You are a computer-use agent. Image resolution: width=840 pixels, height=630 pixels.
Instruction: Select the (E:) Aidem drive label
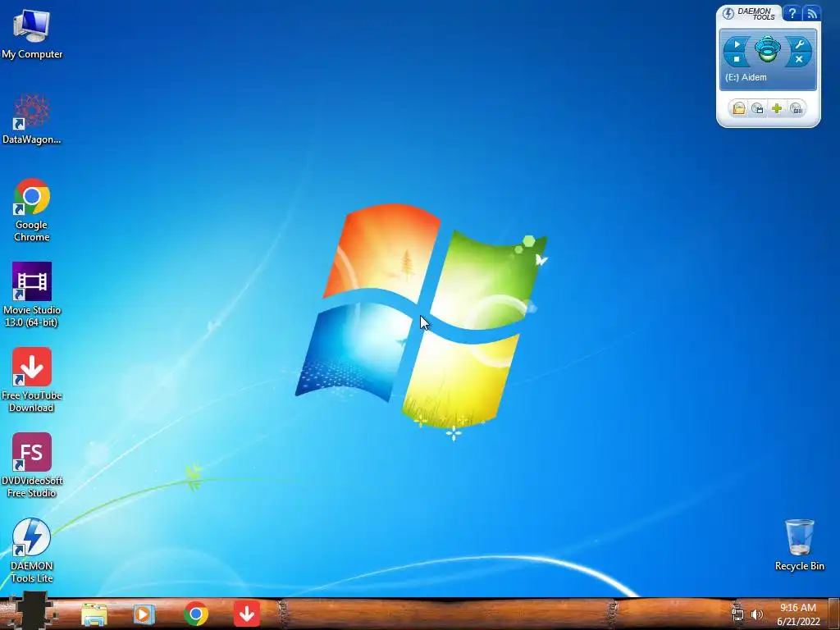746,77
